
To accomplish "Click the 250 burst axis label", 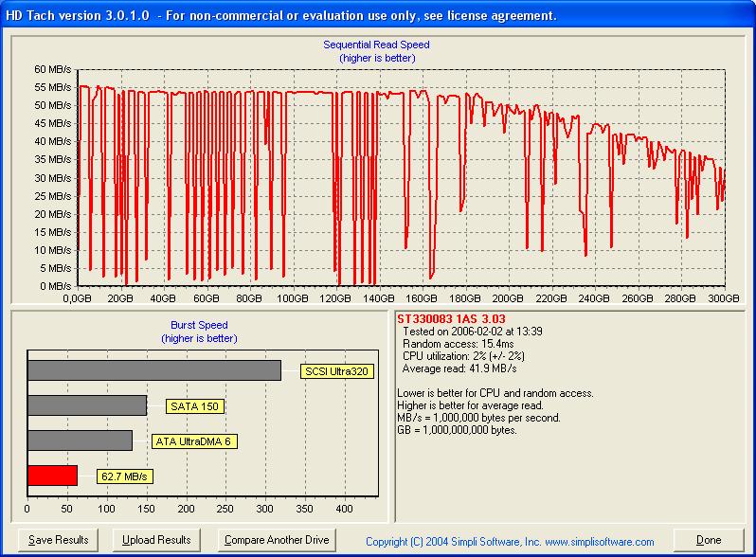I will [225, 509].
